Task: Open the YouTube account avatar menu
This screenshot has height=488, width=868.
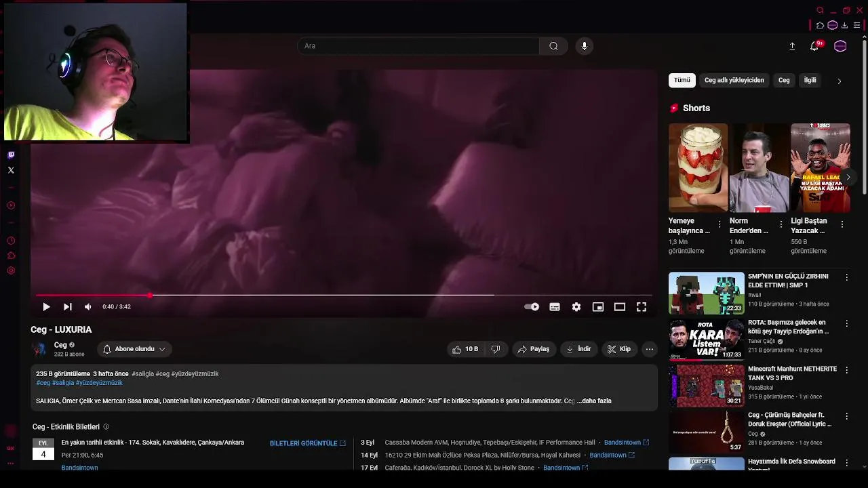Action: [840, 46]
